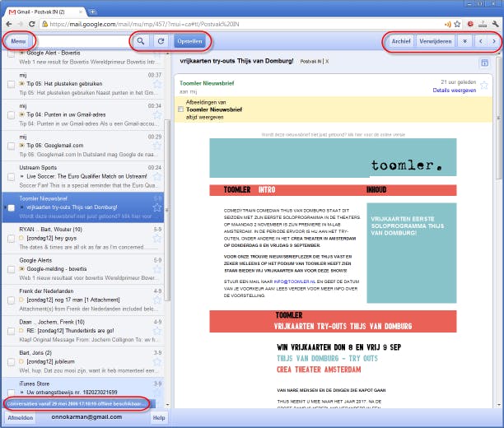This screenshot has height=428, width=504.
Task: Tick checkbox for Frenk der Nederlanden email
Action: click(11, 300)
